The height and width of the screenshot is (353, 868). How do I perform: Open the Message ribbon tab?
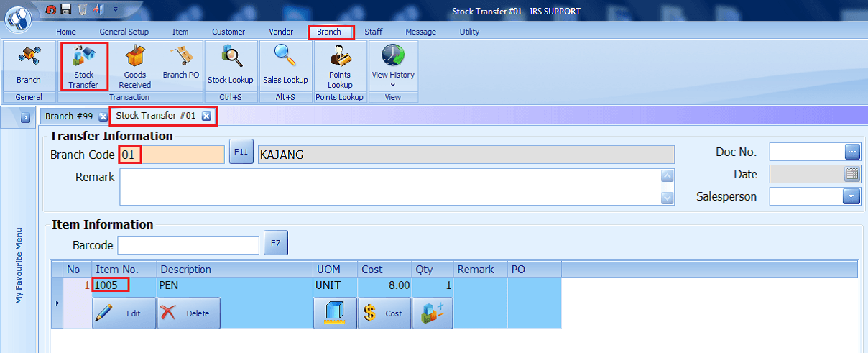421,32
